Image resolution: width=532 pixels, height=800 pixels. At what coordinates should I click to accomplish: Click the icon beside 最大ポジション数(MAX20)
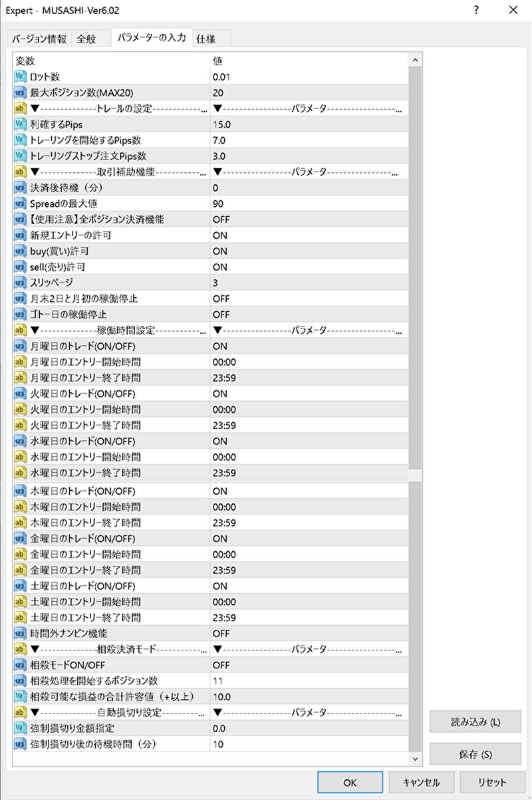click(20, 93)
